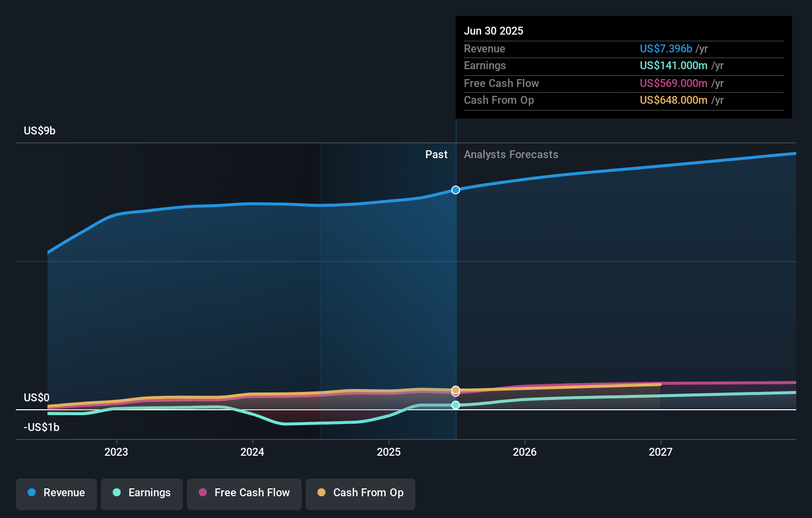Toggle the Earnings series visibility

[142, 494]
